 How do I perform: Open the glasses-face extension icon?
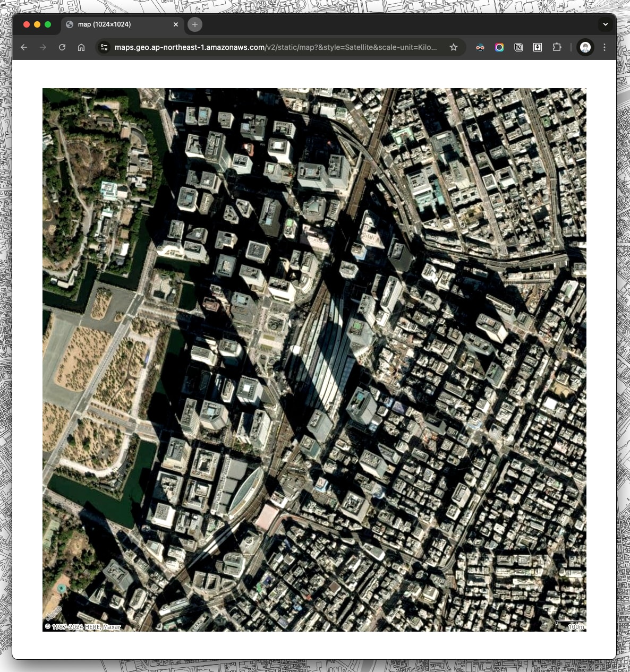(480, 47)
